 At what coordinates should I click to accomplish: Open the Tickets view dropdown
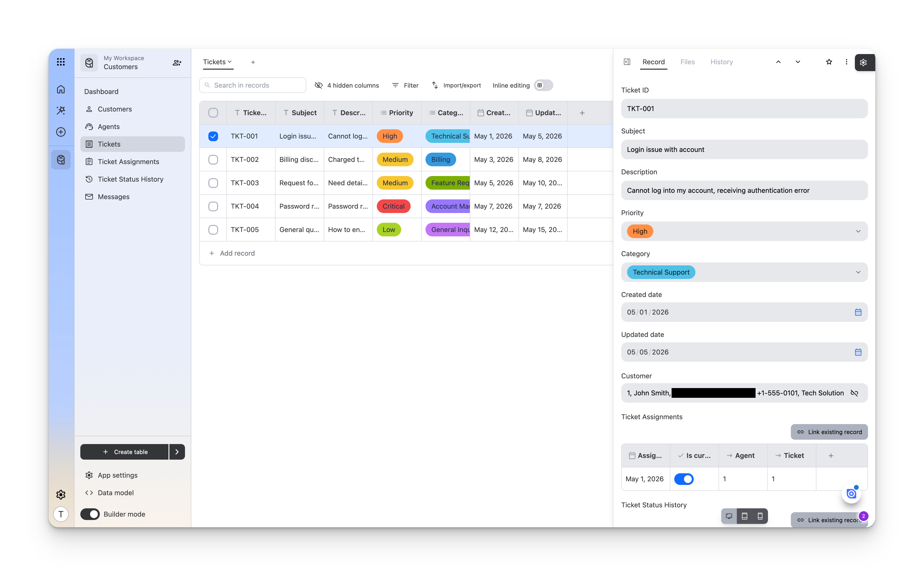[217, 62]
